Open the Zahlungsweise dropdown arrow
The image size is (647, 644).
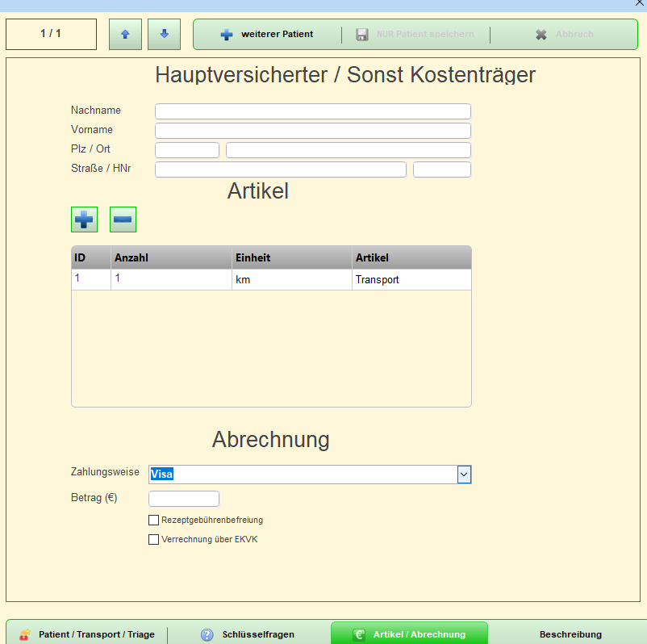(464, 475)
